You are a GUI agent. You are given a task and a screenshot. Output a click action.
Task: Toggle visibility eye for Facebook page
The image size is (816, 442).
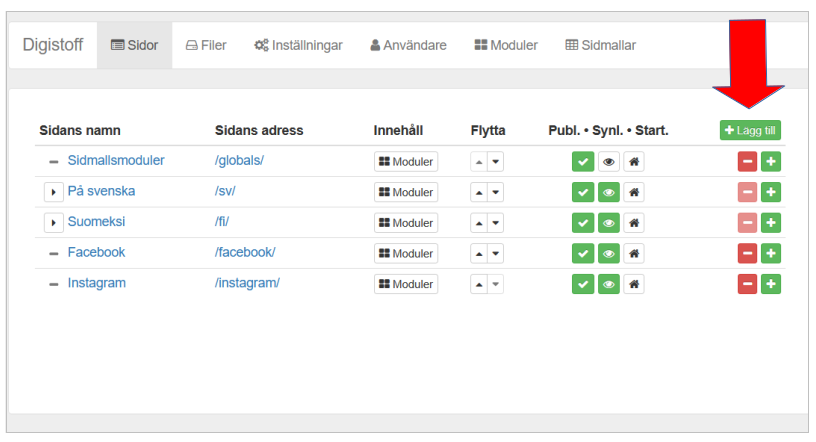click(608, 254)
